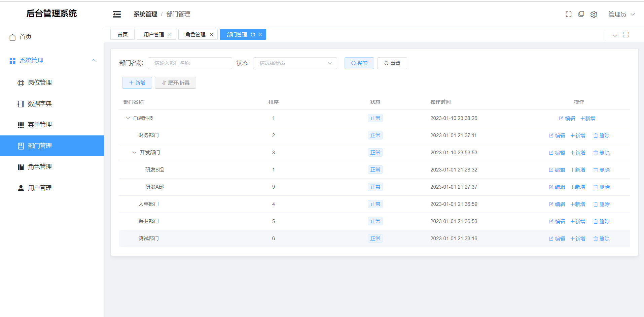Collapse the 开发部门 tree row

tap(134, 153)
